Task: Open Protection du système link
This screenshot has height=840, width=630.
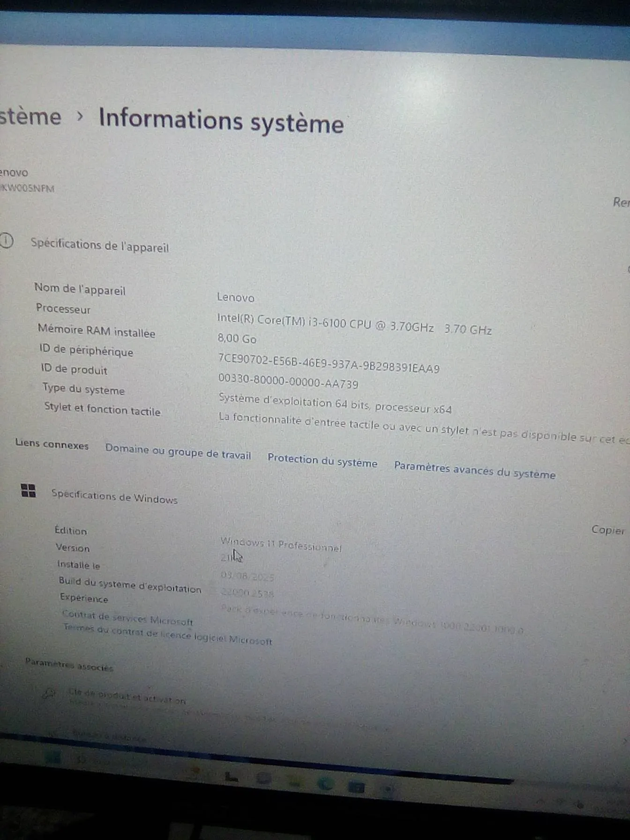Action: (x=322, y=460)
